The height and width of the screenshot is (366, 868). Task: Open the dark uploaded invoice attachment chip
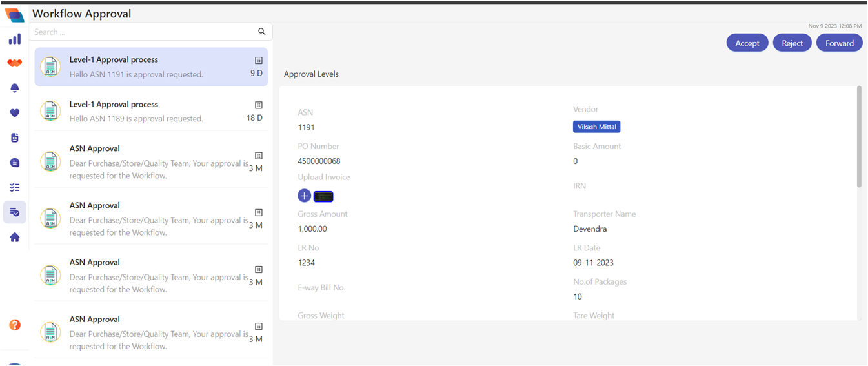point(323,196)
